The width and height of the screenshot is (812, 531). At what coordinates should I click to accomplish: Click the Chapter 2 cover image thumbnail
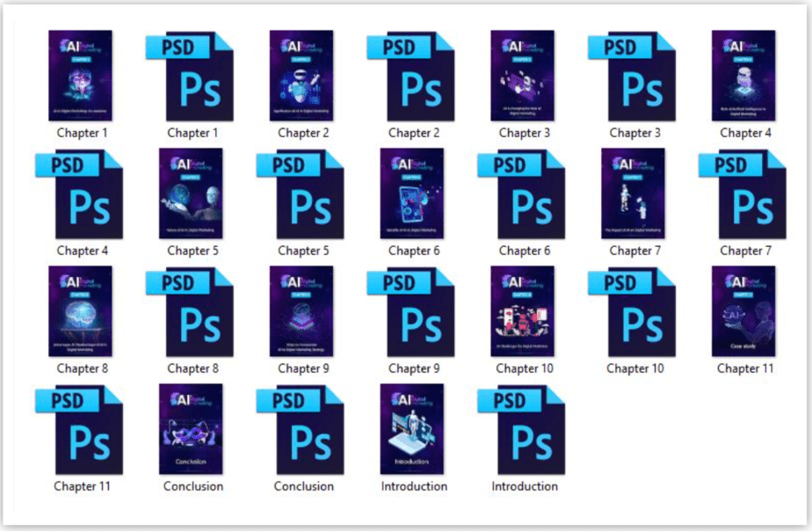click(x=301, y=76)
